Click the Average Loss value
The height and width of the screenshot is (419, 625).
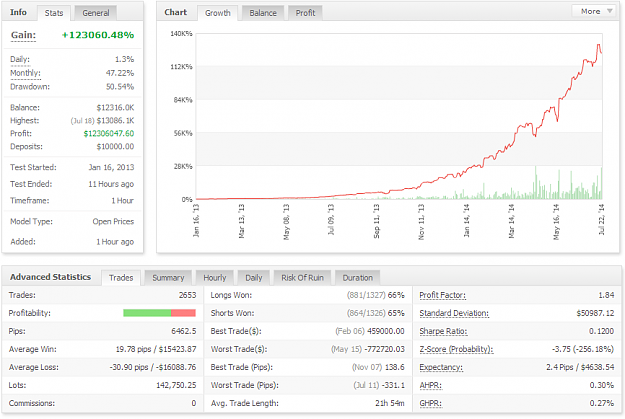click(153, 367)
